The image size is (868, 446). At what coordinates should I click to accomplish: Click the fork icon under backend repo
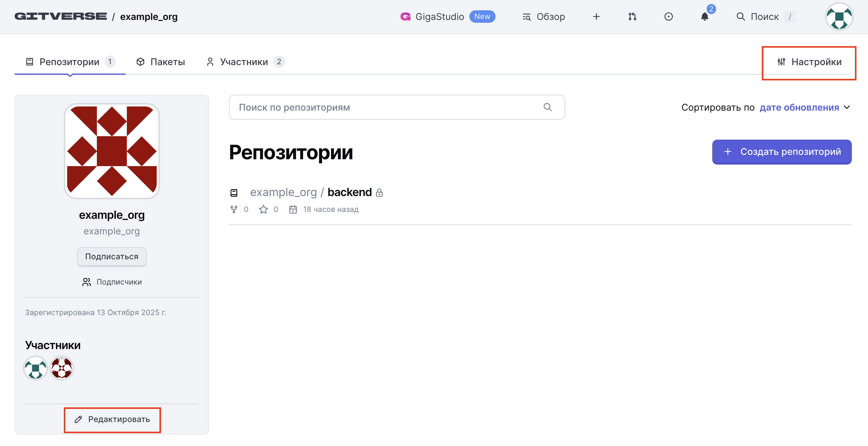point(234,209)
